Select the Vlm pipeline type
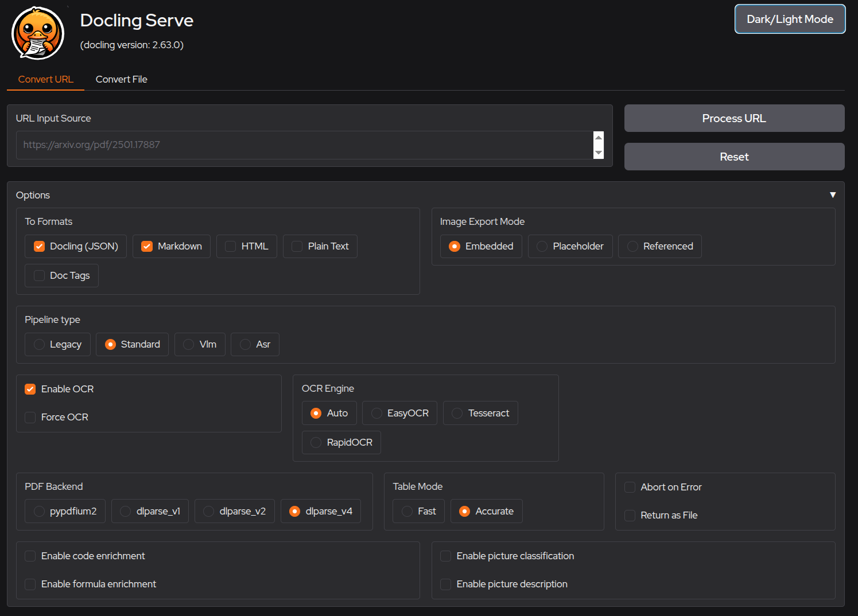Screen dimensions: 858x616 pyautogui.click(x=188, y=344)
